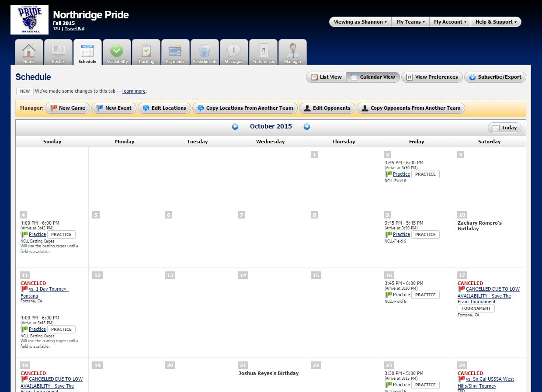The height and width of the screenshot is (392, 542).
Task: Open the My Teams dropdown menu
Action: (x=410, y=22)
